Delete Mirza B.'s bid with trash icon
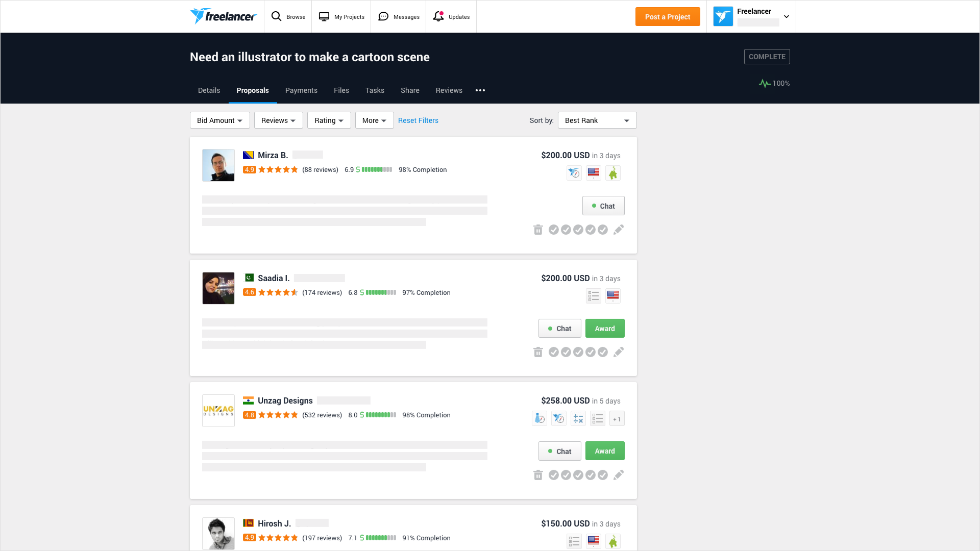The height and width of the screenshot is (551, 980). click(538, 230)
